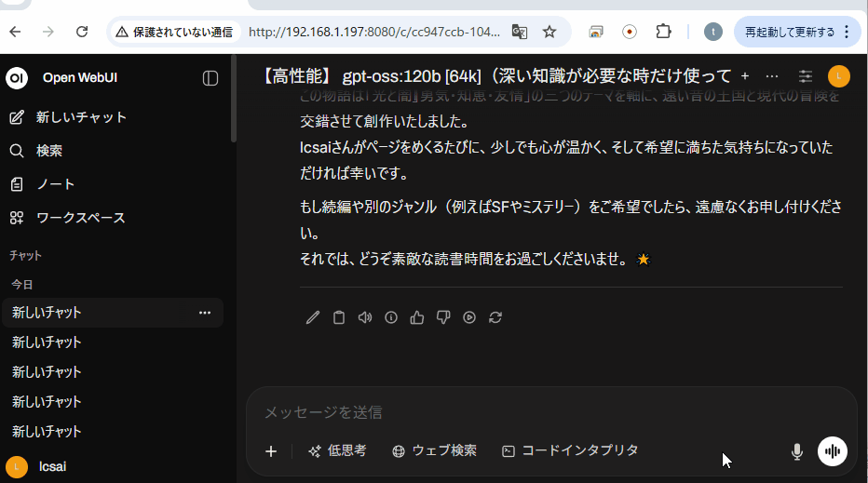Viewport: 868px width, 483px height.
Task: Toggle 低思考 reasoning mode
Action: (x=337, y=451)
